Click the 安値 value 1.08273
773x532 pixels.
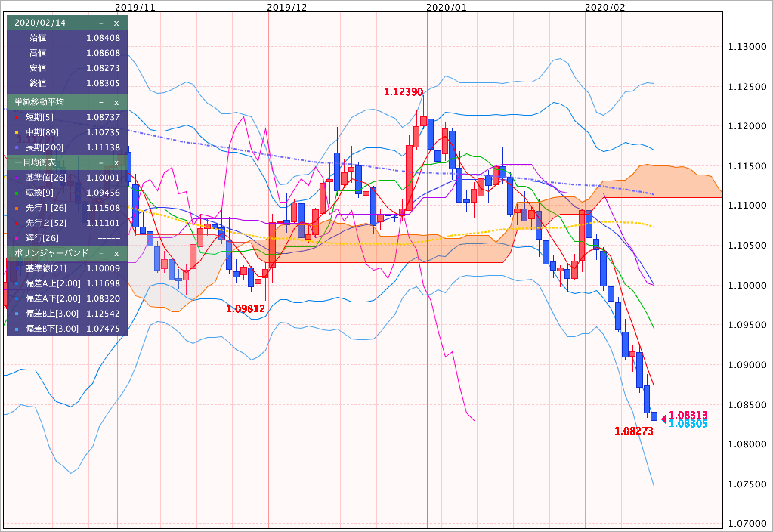point(103,68)
